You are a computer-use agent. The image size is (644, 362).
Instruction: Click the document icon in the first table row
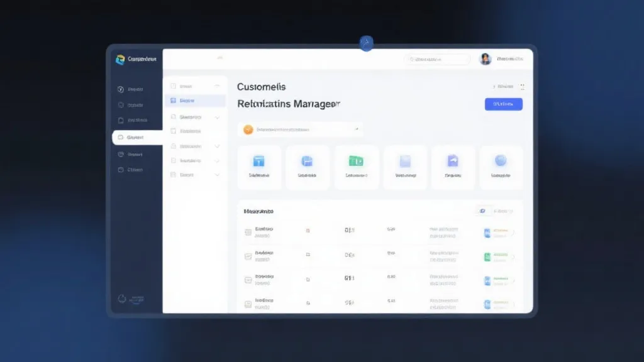[249, 231]
